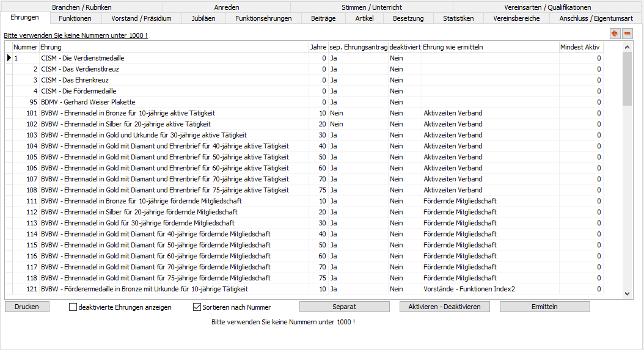Screen dimensions: 644x350
Task: Select the Artikel tab
Action: (364, 18)
